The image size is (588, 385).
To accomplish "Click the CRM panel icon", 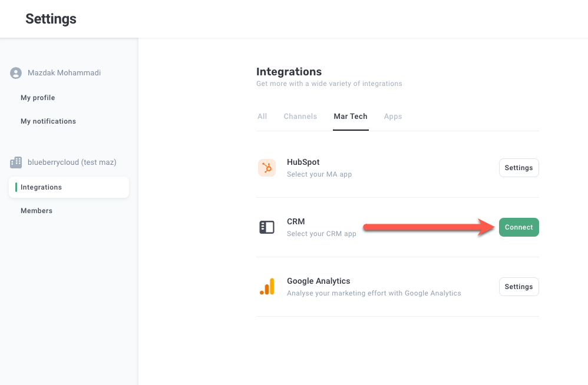I will click(x=267, y=227).
